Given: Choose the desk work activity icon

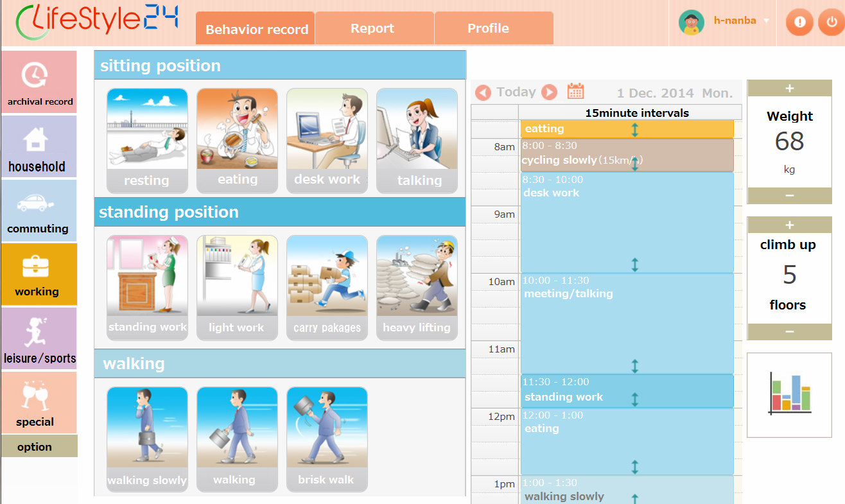Looking at the screenshot, I should point(327,140).
